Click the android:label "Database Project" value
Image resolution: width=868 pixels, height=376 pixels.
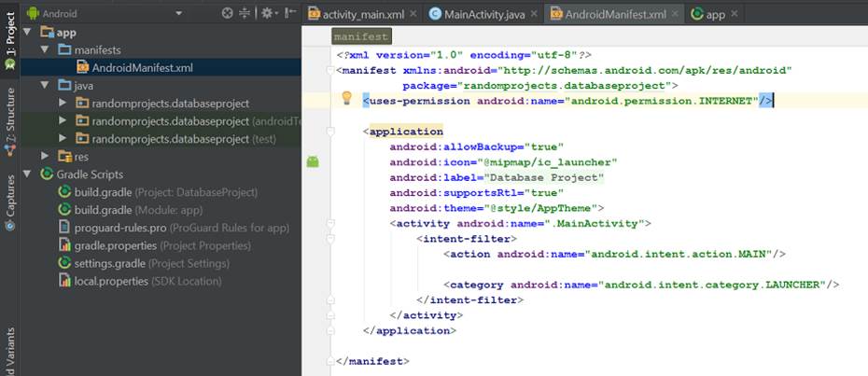point(544,178)
